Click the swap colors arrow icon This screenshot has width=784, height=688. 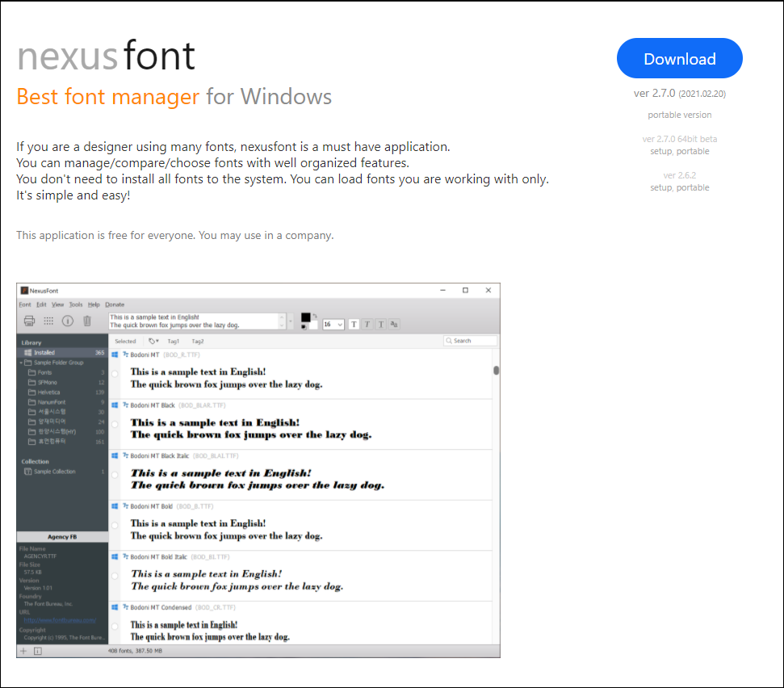point(315,316)
